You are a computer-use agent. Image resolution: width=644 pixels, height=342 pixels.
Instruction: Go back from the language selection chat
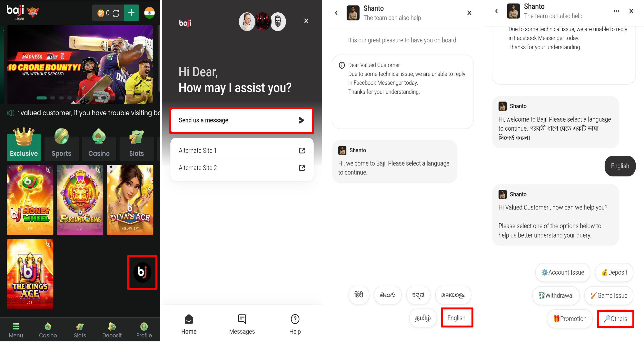pos(336,13)
